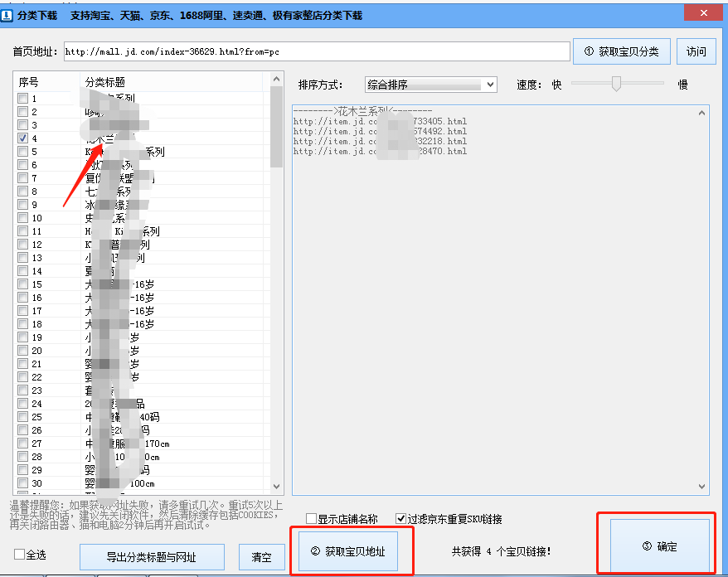Check the checkbox for row 10
Screen dimensions: 728x577
coord(22,218)
